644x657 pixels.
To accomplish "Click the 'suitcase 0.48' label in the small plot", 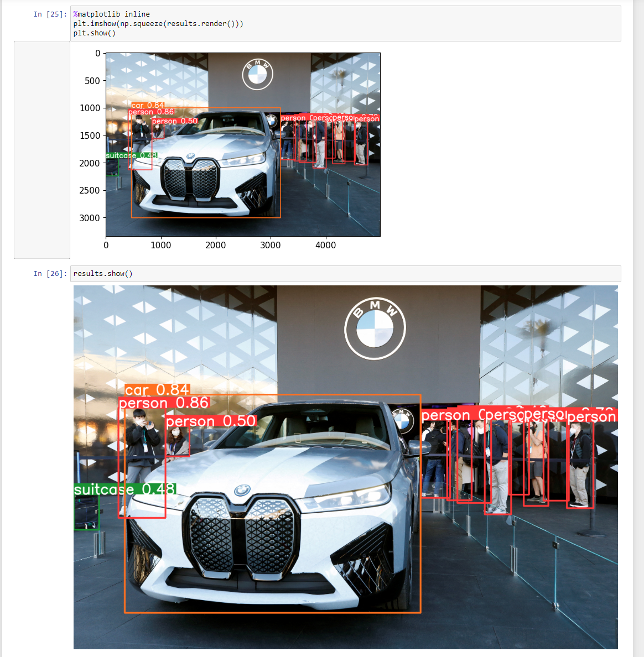I will (x=132, y=155).
